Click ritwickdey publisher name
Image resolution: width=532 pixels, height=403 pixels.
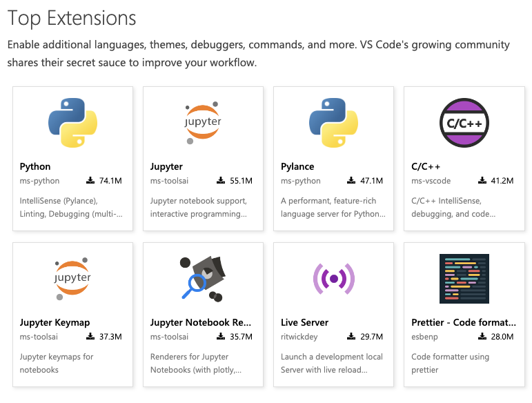[299, 337]
